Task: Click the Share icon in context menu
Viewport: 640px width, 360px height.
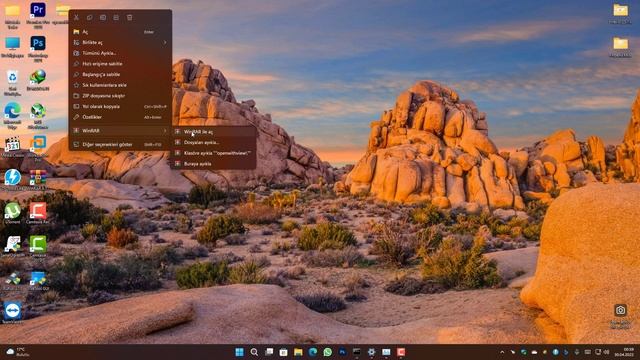Action: [x=116, y=18]
